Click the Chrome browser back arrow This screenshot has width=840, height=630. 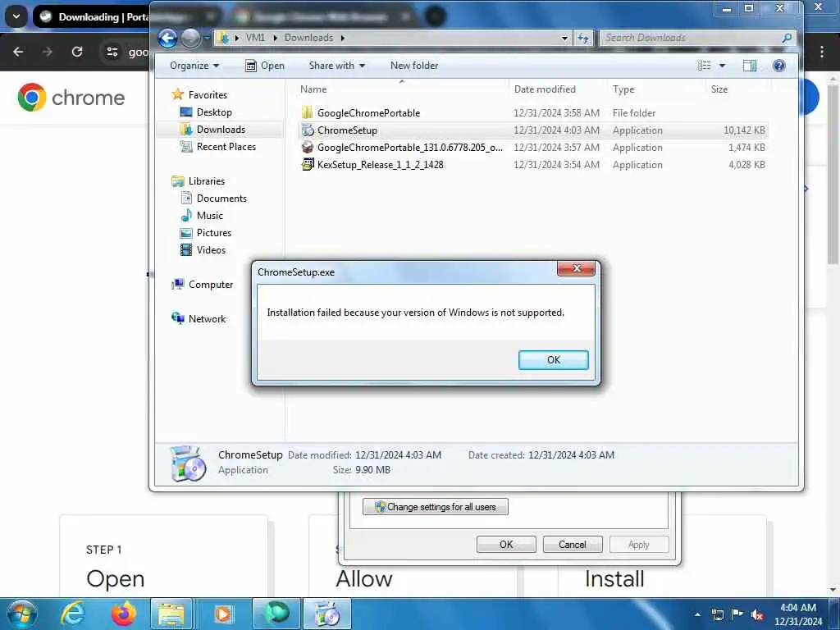(x=18, y=52)
